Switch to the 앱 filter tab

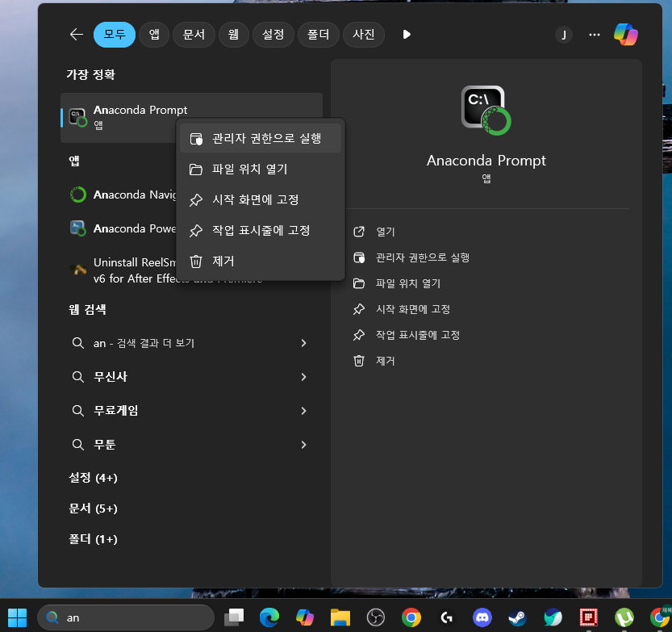click(x=154, y=34)
